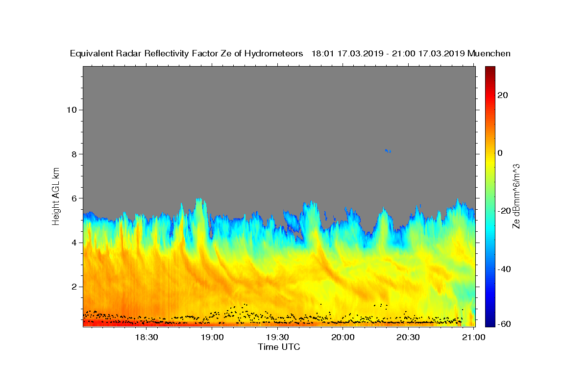Click the 19:30 time tick label
The height and width of the screenshot is (392, 588).
(277, 337)
